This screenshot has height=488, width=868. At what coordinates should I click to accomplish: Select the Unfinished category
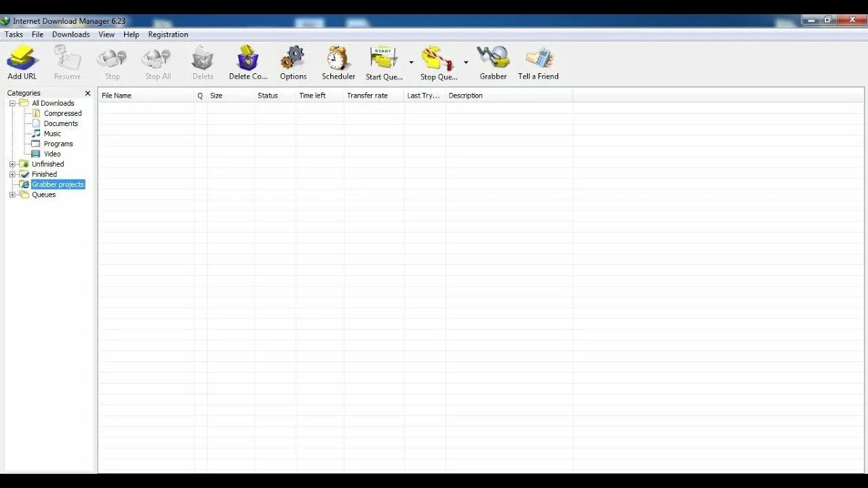[47, 164]
